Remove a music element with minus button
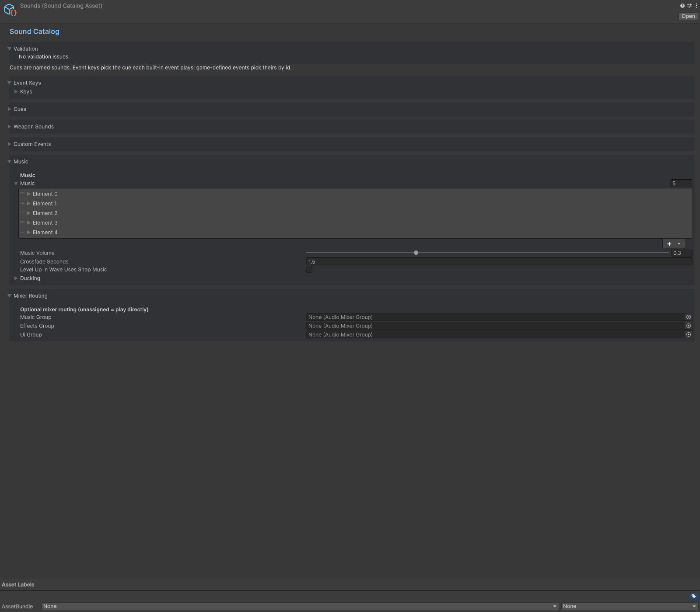Image resolution: width=700 pixels, height=612 pixels. click(x=679, y=244)
